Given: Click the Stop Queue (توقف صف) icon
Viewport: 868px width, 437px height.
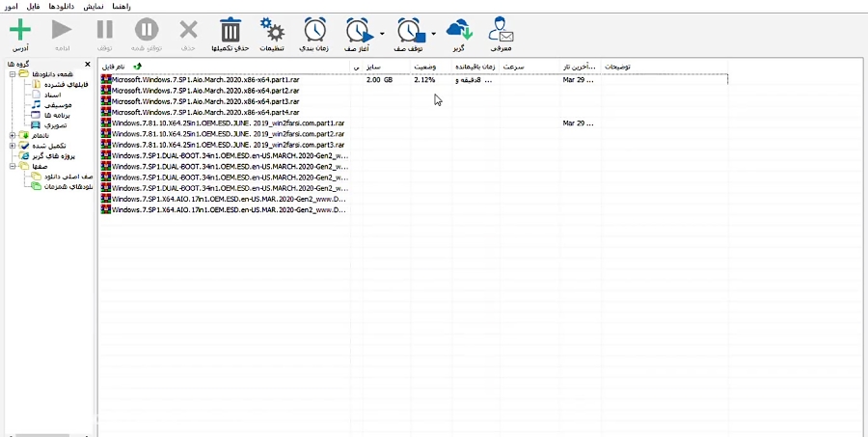Looking at the screenshot, I should (412, 31).
